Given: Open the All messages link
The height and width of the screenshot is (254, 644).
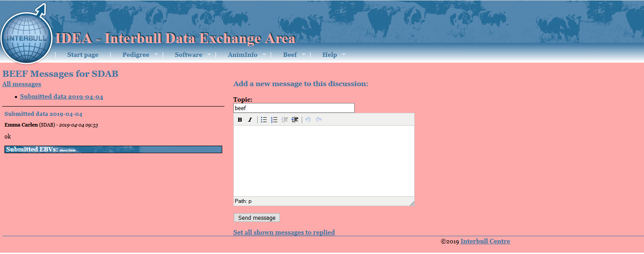Looking at the screenshot, I should tap(22, 84).
